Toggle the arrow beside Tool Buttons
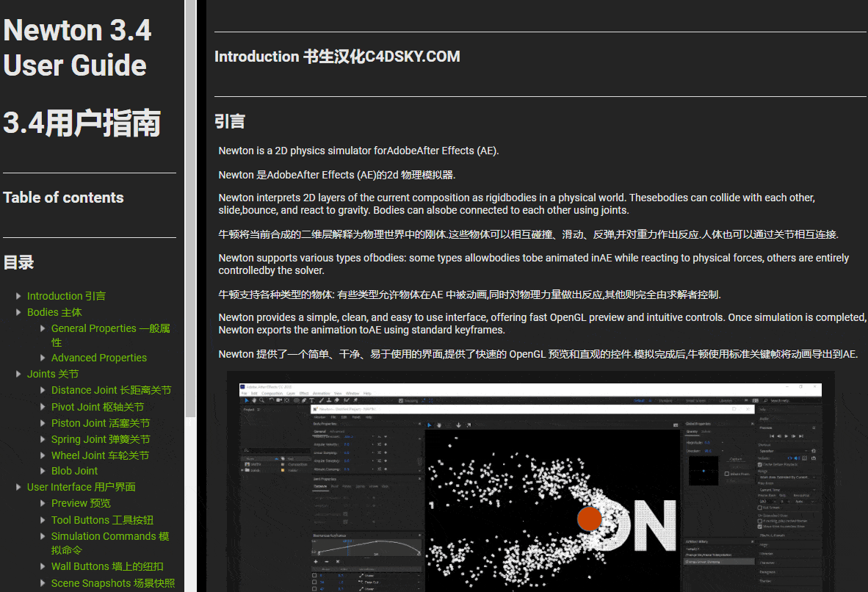Screen dimensions: 868x592 (43, 520)
